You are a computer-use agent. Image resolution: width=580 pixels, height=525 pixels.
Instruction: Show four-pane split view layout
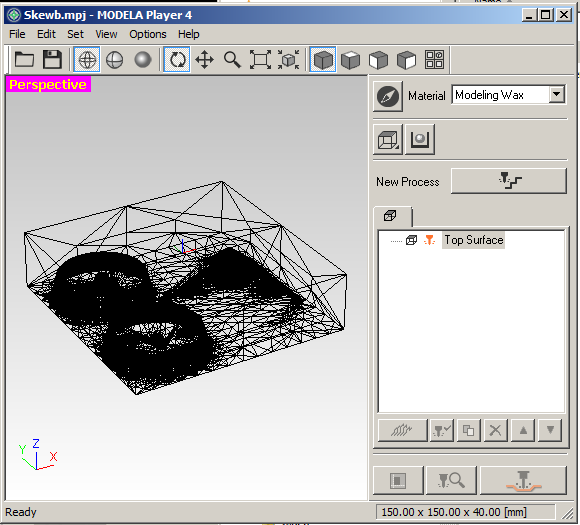point(434,60)
